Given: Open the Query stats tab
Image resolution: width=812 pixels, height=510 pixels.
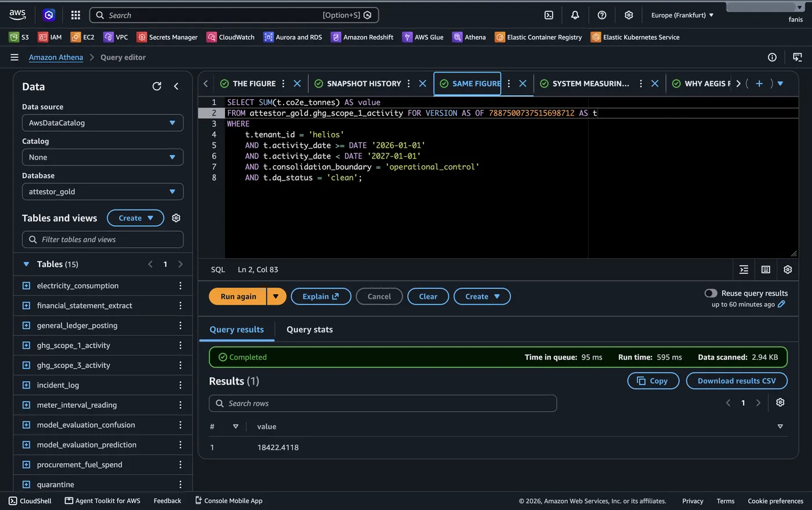Looking at the screenshot, I should pyautogui.click(x=310, y=330).
